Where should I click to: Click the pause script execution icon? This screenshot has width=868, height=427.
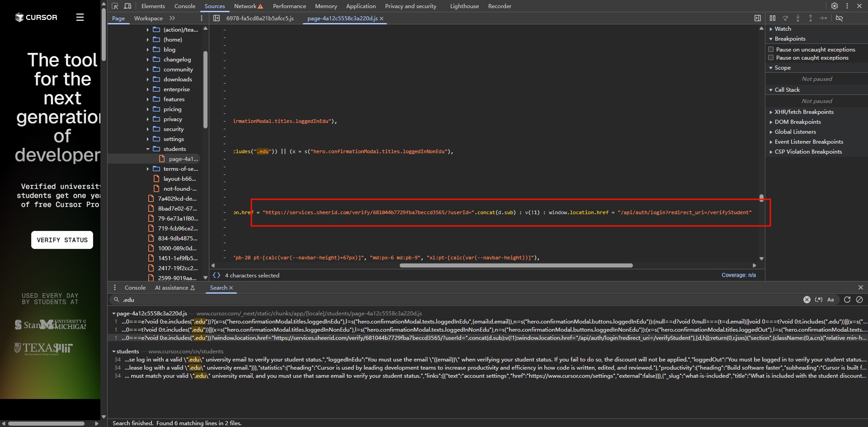(773, 18)
